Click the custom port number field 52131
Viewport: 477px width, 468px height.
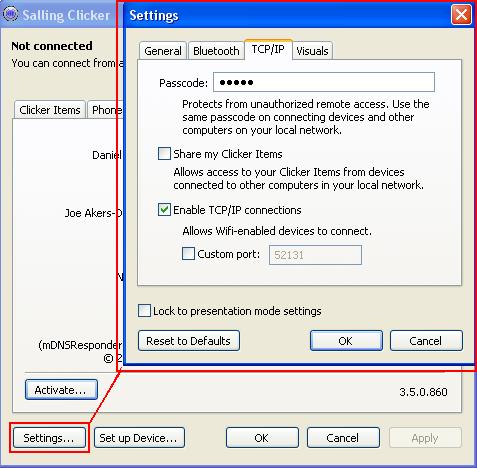[315, 255]
